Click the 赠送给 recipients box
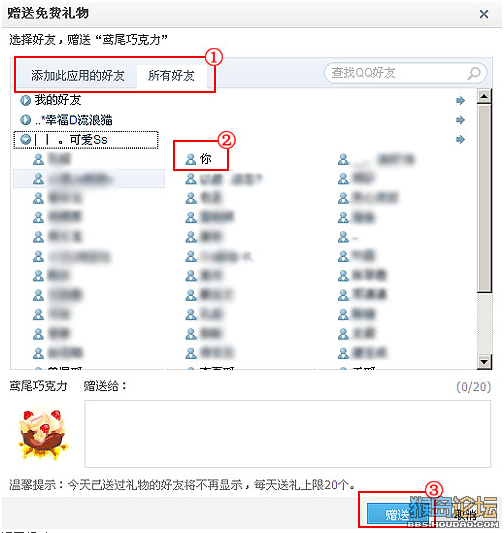The image size is (504, 533). (x=288, y=434)
